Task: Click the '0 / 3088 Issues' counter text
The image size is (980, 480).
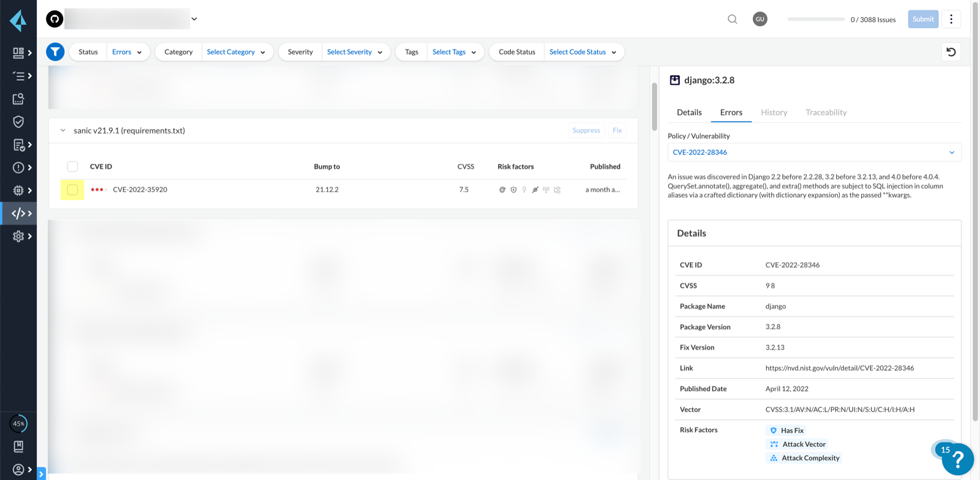Action: point(873,20)
